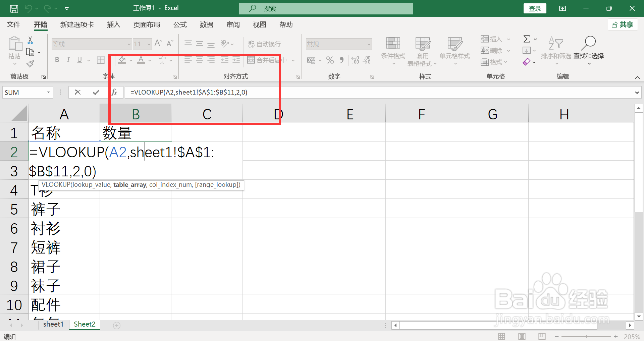Switch to 视图 ribbon tab
The image size is (644, 341).
pyautogui.click(x=260, y=24)
